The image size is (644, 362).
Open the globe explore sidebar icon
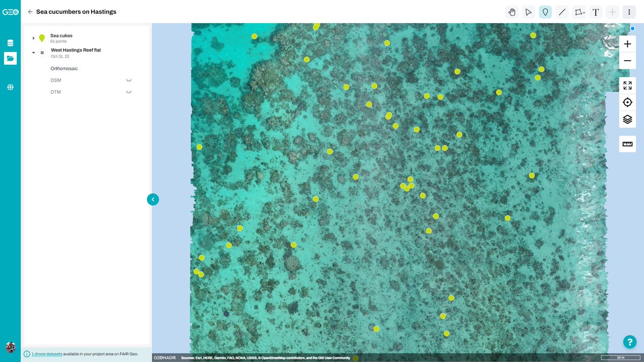tap(10, 87)
